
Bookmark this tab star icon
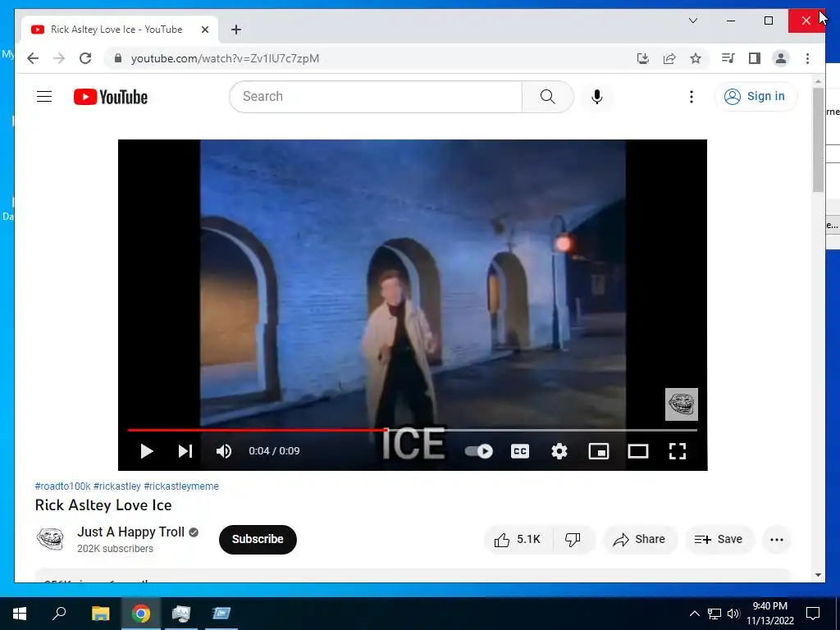click(696, 58)
